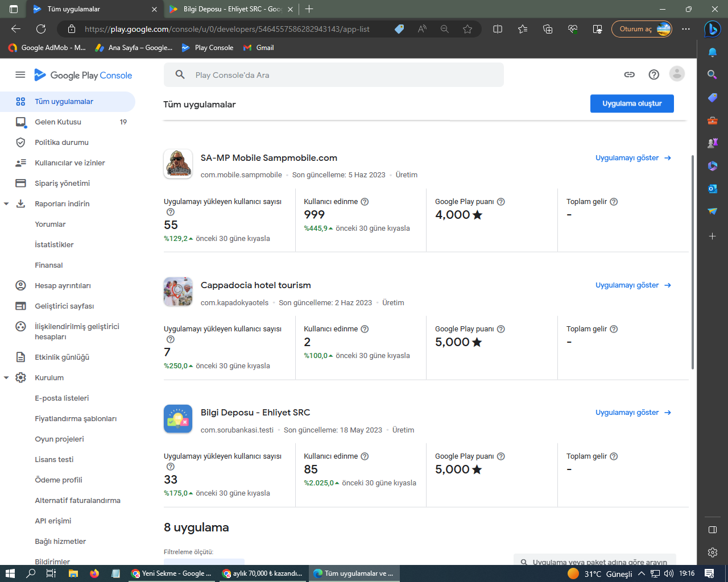The image size is (728, 582).
Task: Collapse the Raporları indirin section arrow
Action: (x=6, y=203)
